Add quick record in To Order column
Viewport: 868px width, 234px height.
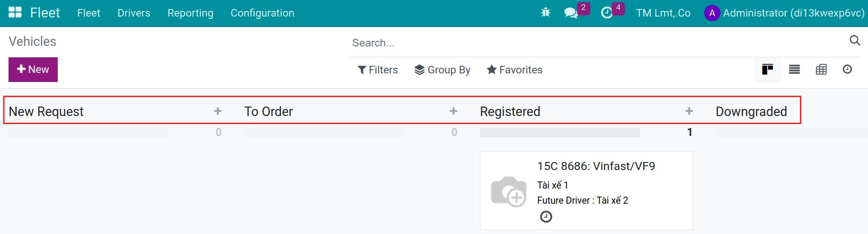click(x=453, y=111)
